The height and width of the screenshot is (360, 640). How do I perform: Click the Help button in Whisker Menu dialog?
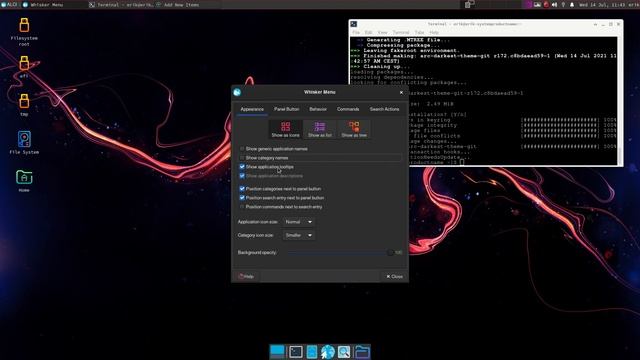coord(246,276)
